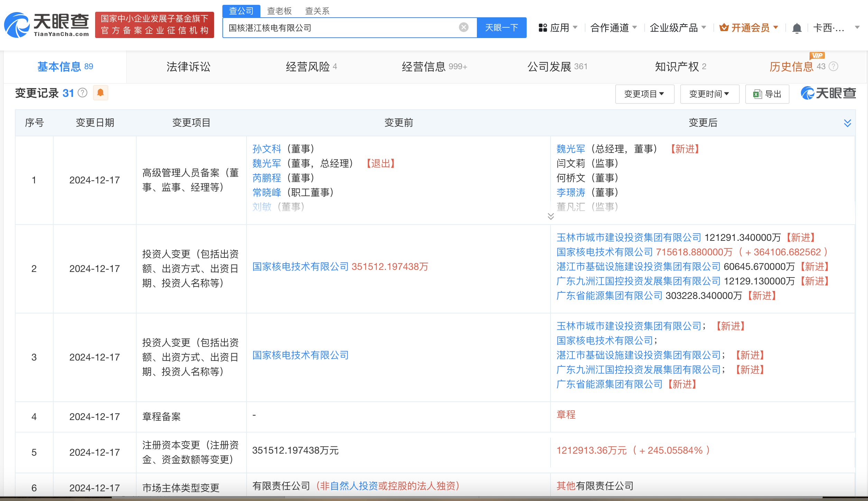Open the notification bell in header
The width and height of the screenshot is (868, 501).
click(x=796, y=28)
